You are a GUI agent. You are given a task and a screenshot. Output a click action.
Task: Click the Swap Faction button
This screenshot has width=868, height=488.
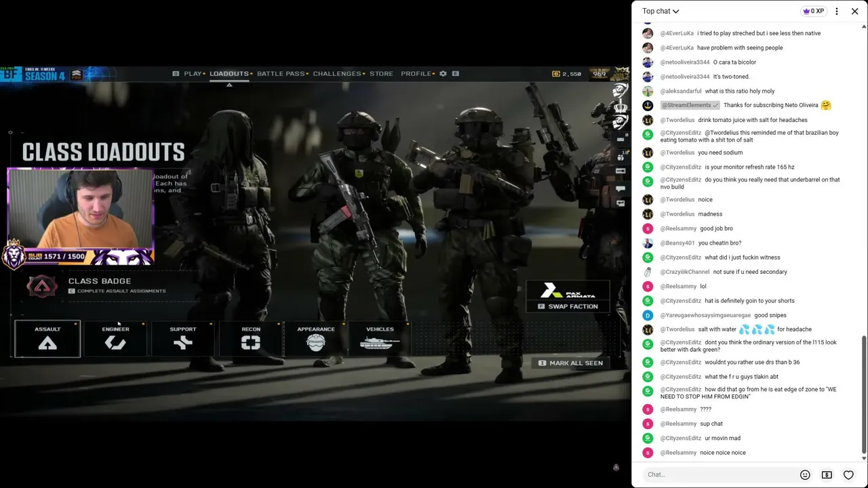tap(568, 306)
